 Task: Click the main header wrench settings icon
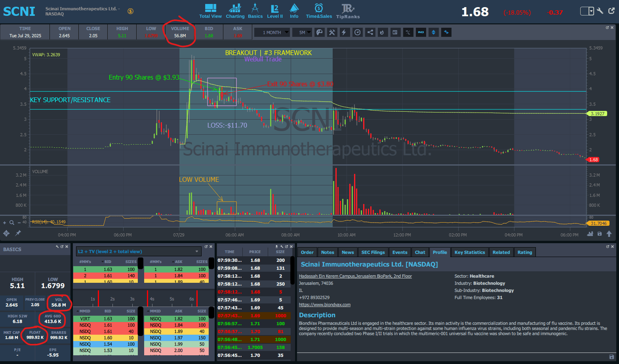[600, 11]
